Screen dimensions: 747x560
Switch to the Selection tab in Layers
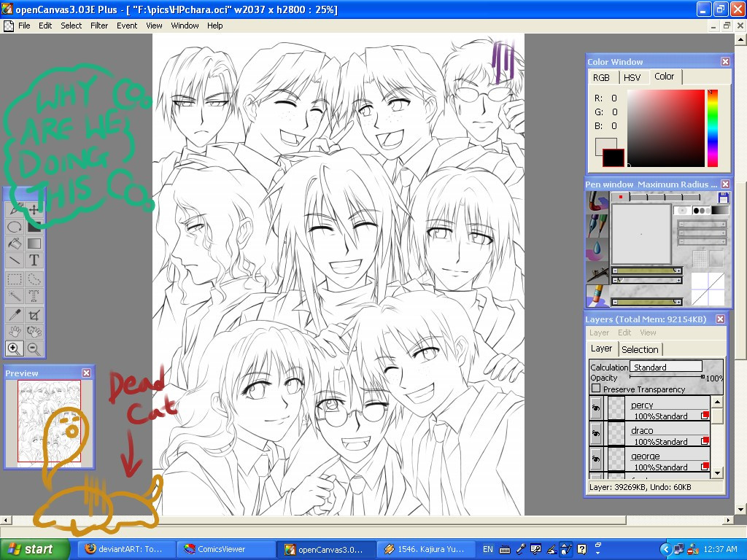(640, 349)
